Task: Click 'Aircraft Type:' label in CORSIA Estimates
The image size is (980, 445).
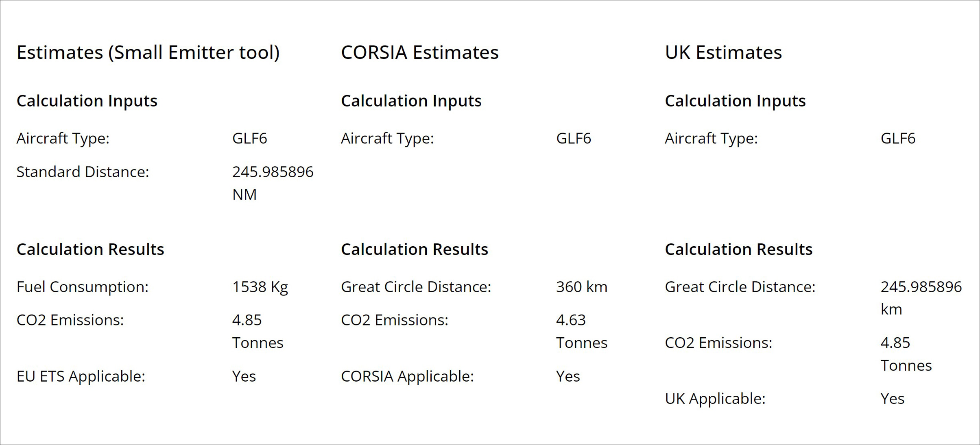Action: [387, 139]
